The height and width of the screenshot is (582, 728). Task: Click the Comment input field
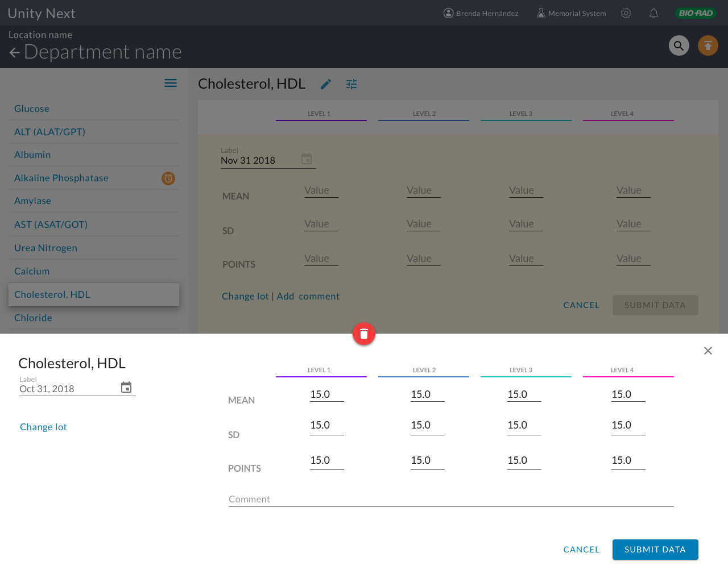(450, 499)
